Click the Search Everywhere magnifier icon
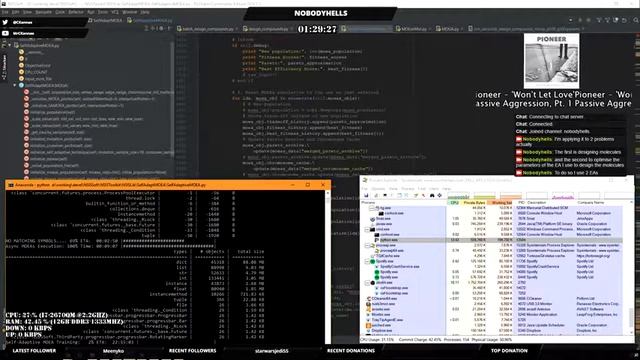640x360 pixels. coord(636,20)
